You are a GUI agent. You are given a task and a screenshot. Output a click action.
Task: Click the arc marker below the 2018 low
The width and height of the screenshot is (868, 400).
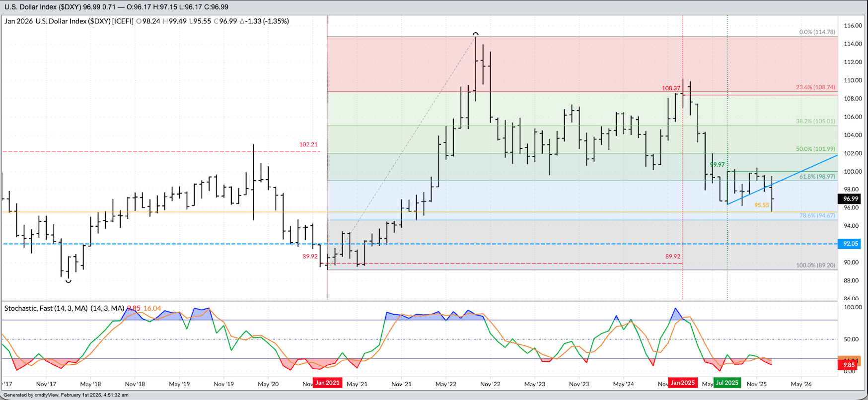click(x=69, y=281)
